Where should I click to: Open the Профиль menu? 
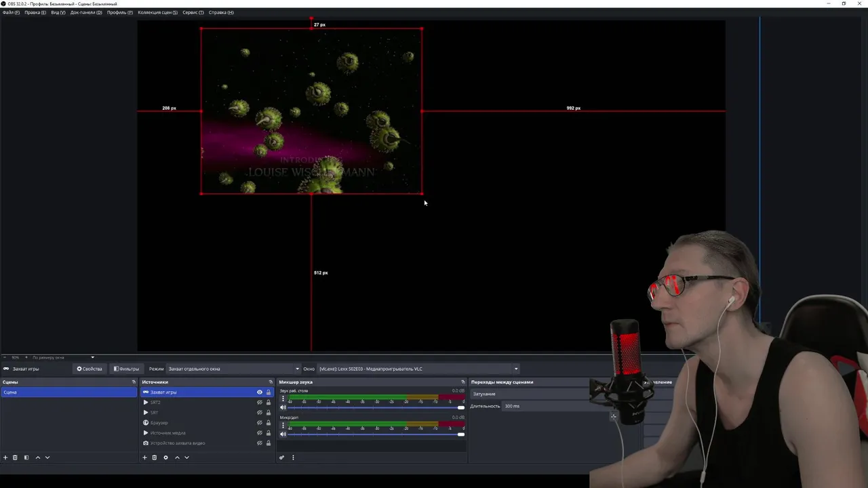120,12
